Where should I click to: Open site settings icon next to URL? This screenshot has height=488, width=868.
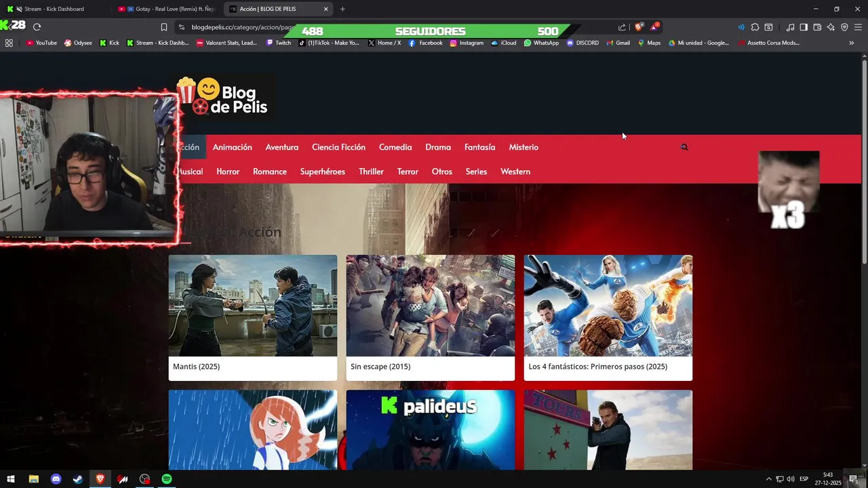point(181,27)
